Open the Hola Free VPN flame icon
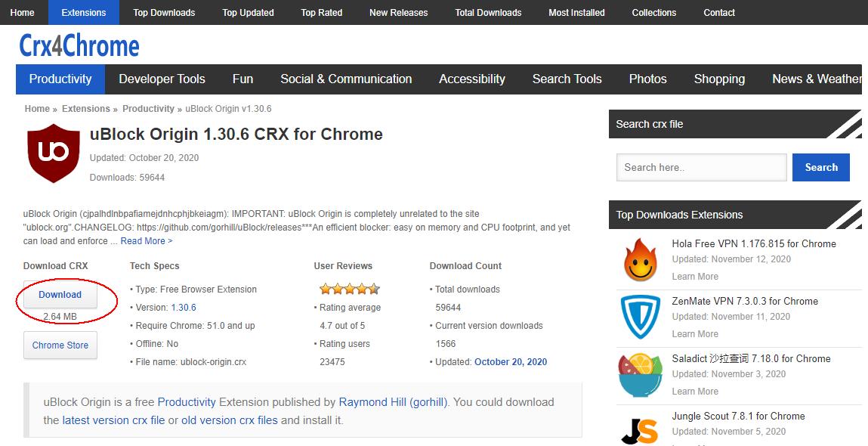This screenshot has height=446, width=868. click(x=640, y=260)
